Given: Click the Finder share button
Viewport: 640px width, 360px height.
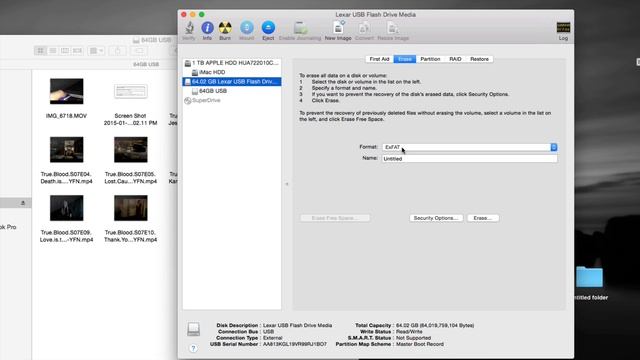Looking at the screenshot, I should point(118,51).
